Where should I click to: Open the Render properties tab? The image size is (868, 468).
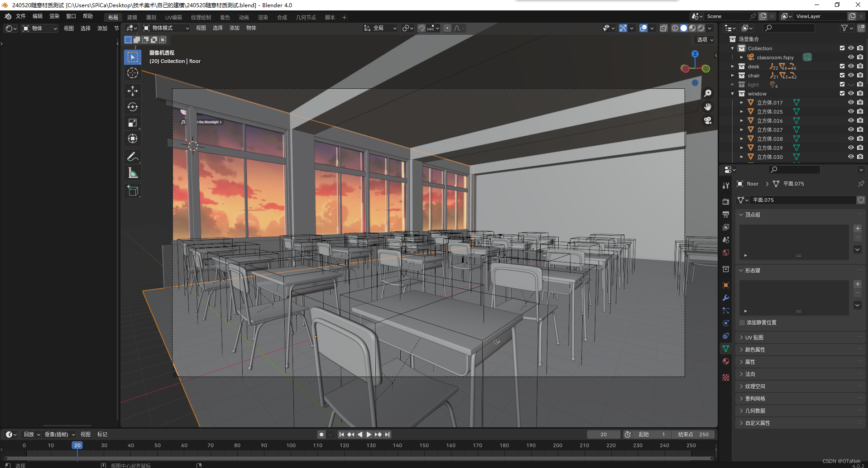pos(726,201)
